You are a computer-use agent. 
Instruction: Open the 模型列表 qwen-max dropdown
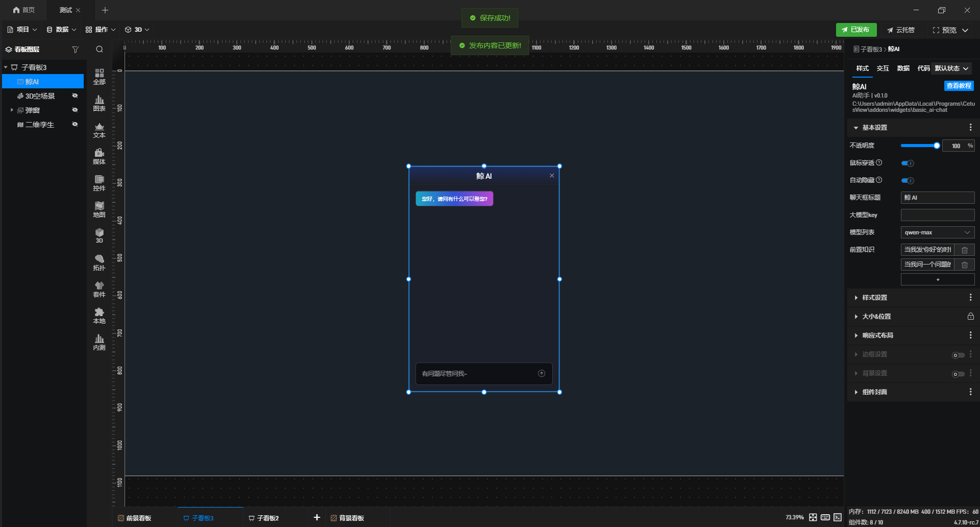[x=938, y=232]
